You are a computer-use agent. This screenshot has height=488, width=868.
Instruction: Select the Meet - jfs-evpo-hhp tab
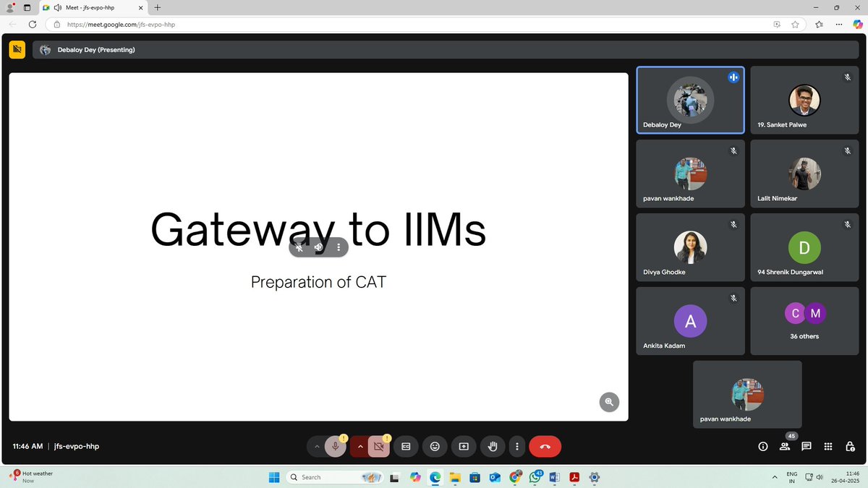(93, 7)
